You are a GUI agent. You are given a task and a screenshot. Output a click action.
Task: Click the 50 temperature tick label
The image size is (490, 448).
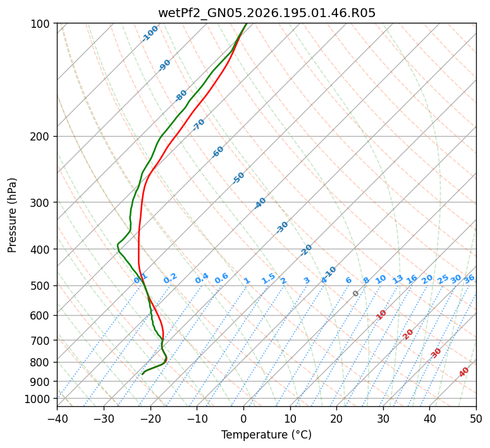(476, 418)
